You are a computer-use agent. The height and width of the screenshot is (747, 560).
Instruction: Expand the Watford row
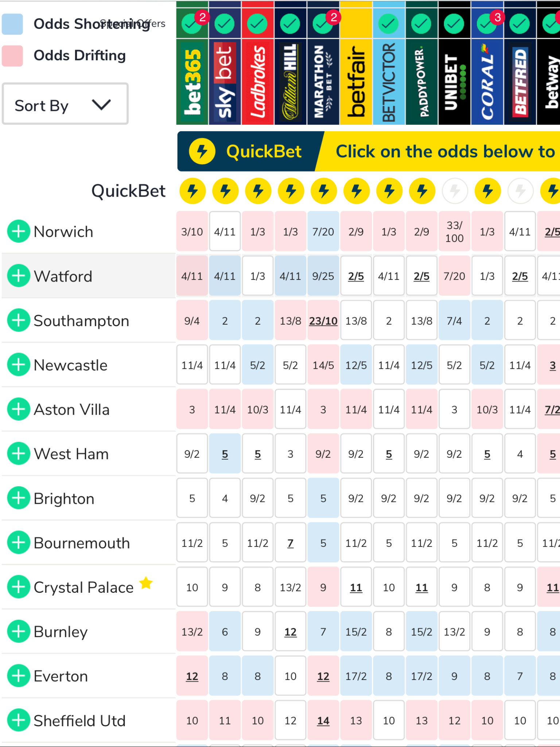[19, 276]
